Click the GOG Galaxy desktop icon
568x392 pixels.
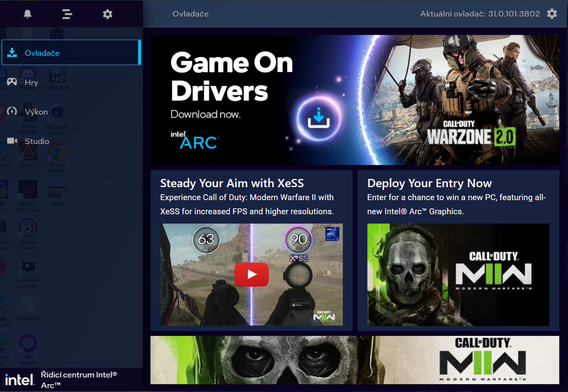click(x=28, y=349)
